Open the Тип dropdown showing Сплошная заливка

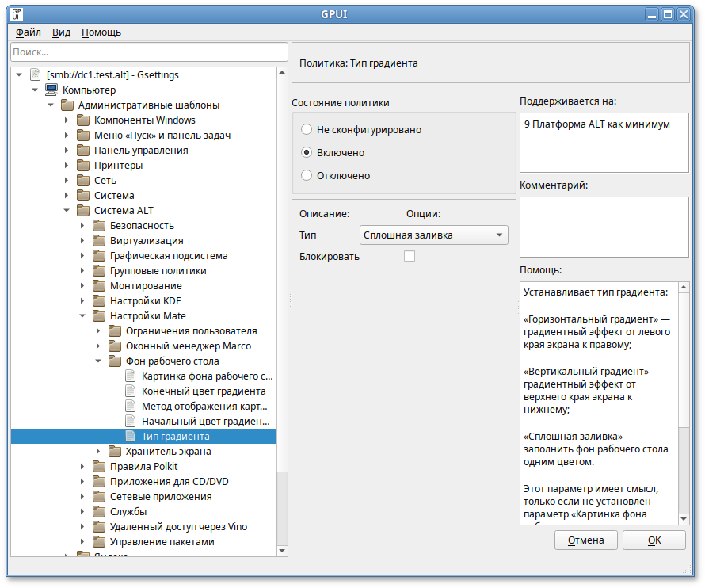(433, 235)
